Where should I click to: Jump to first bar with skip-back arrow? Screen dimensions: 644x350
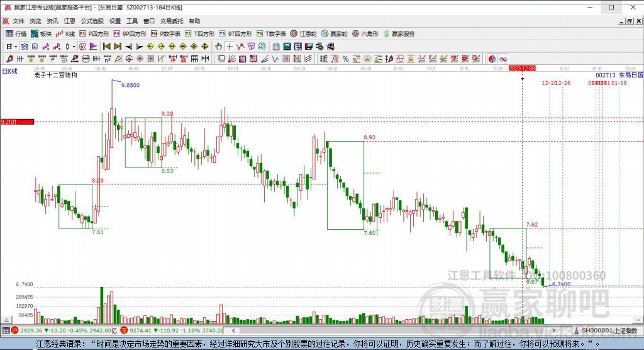coord(107,47)
